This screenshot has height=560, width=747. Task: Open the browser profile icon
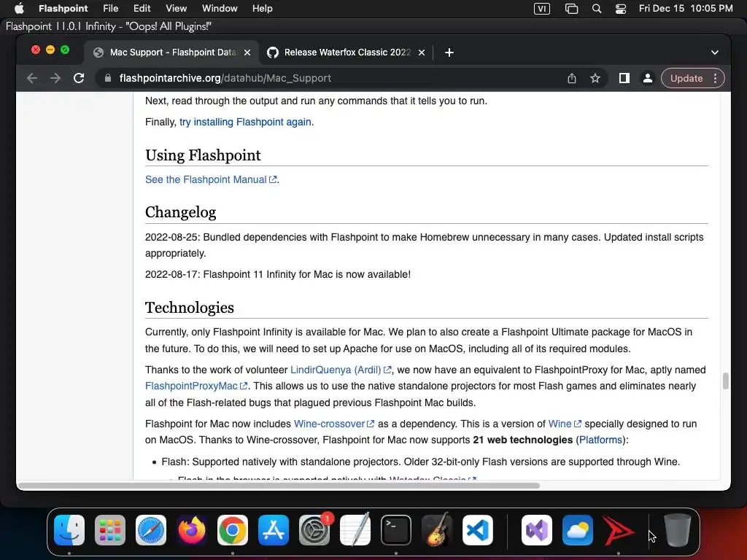(648, 78)
